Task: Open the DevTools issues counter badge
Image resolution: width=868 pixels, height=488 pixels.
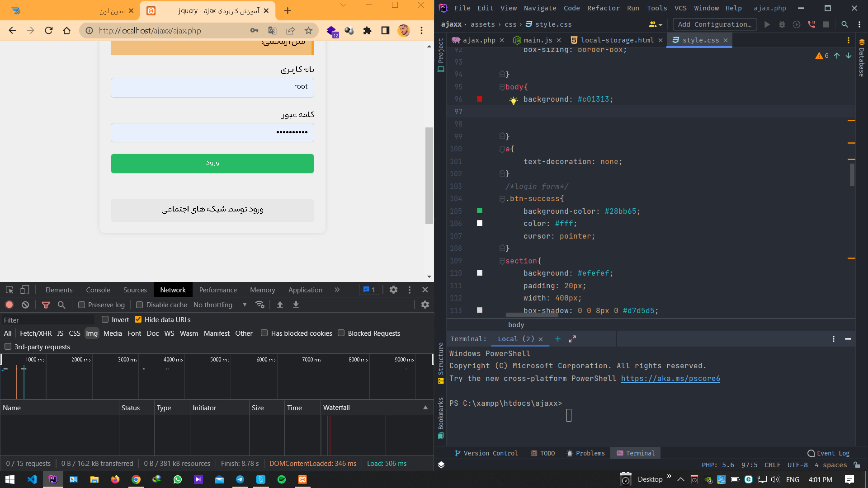Action: (x=369, y=290)
